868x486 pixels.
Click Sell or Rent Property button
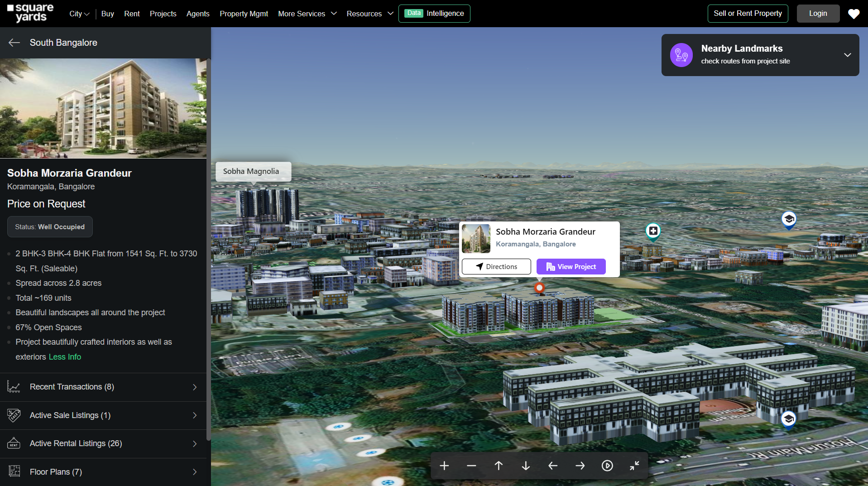pos(748,14)
